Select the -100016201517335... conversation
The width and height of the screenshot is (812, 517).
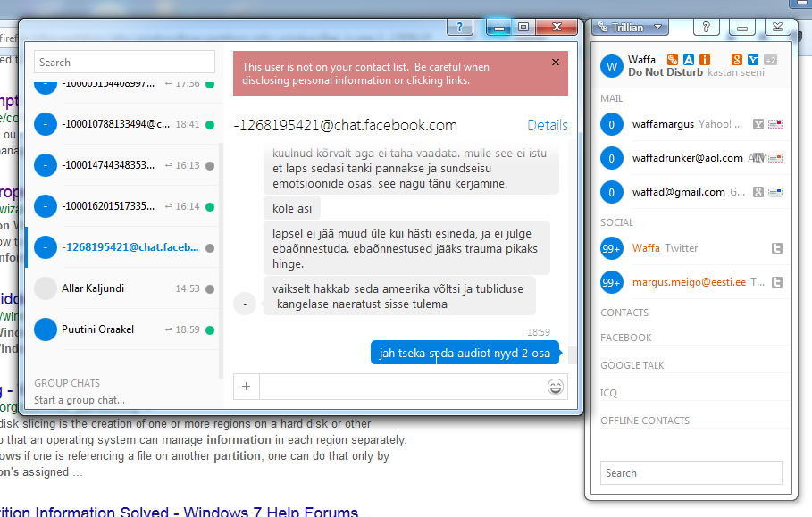[x=124, y=206]
